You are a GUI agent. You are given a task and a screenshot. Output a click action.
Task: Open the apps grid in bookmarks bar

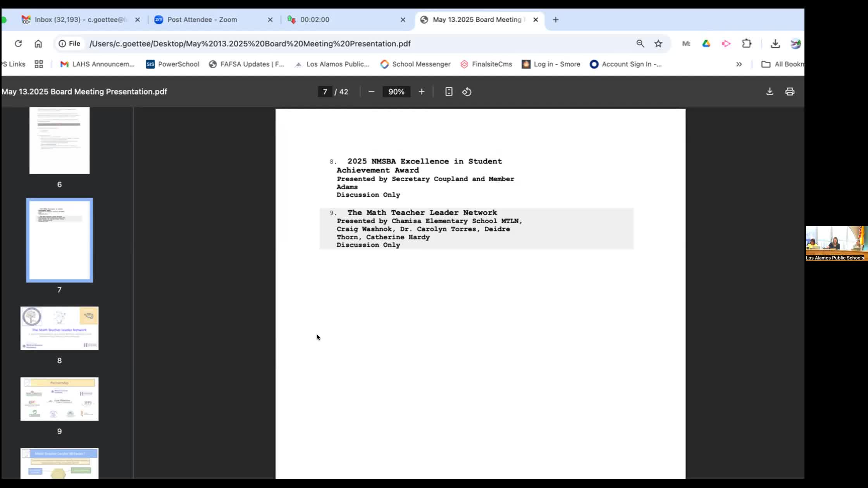(39, 64)
